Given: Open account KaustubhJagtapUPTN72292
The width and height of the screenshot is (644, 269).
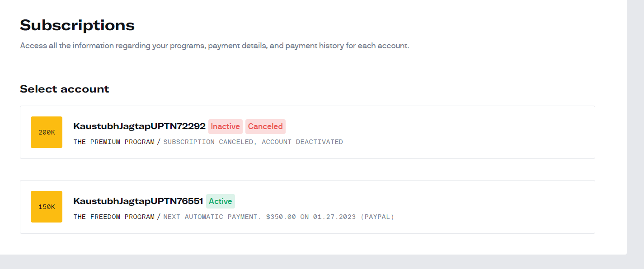Looking at the screenshot, I should 139,126.
